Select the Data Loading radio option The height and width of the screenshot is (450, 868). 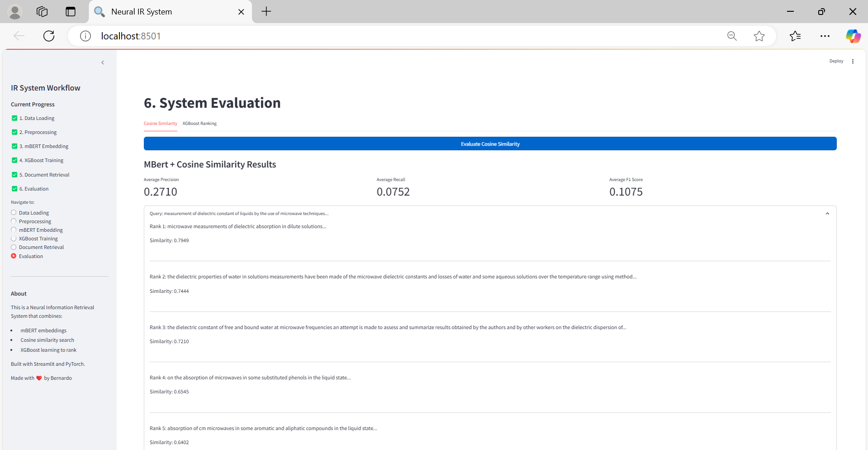[x=14, y=212]
